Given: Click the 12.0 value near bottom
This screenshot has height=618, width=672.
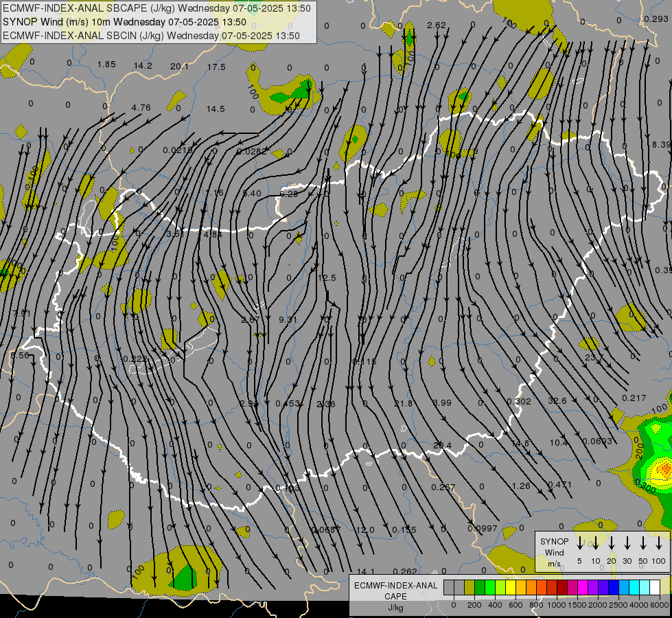Looking at the screenshot, I should click(365, 530).
